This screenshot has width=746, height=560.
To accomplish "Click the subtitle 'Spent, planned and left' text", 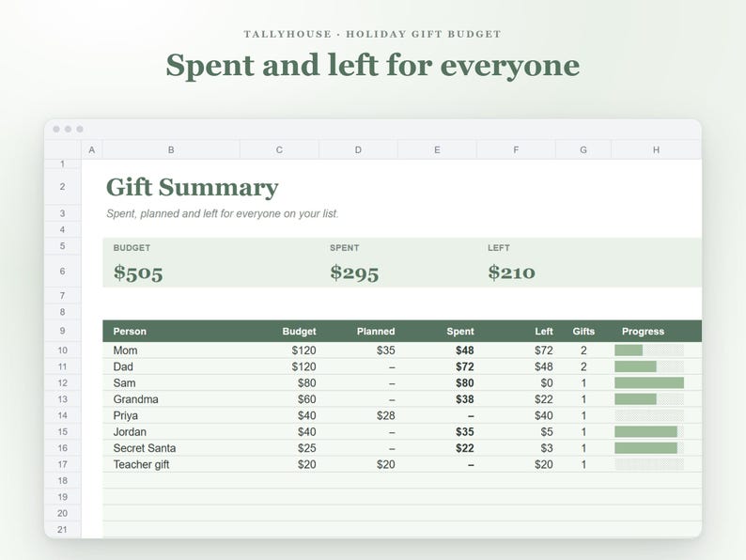I will (222, 213).
